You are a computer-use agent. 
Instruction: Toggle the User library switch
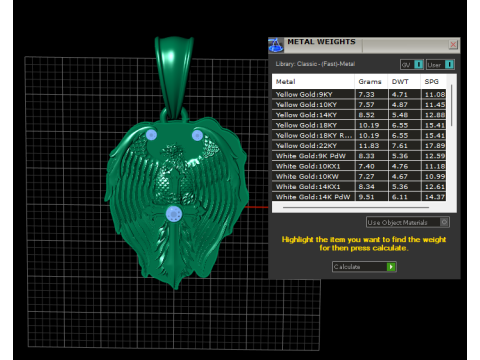click(x=440, y=65)
